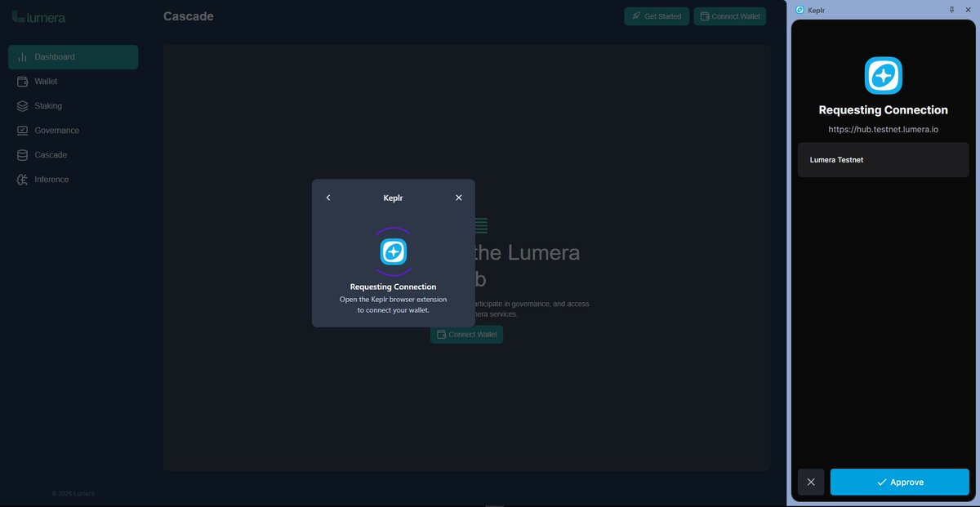Click the Lumera logo
Image resolution: width=980 pixels, height=507 pixels.
click(38, 16)
